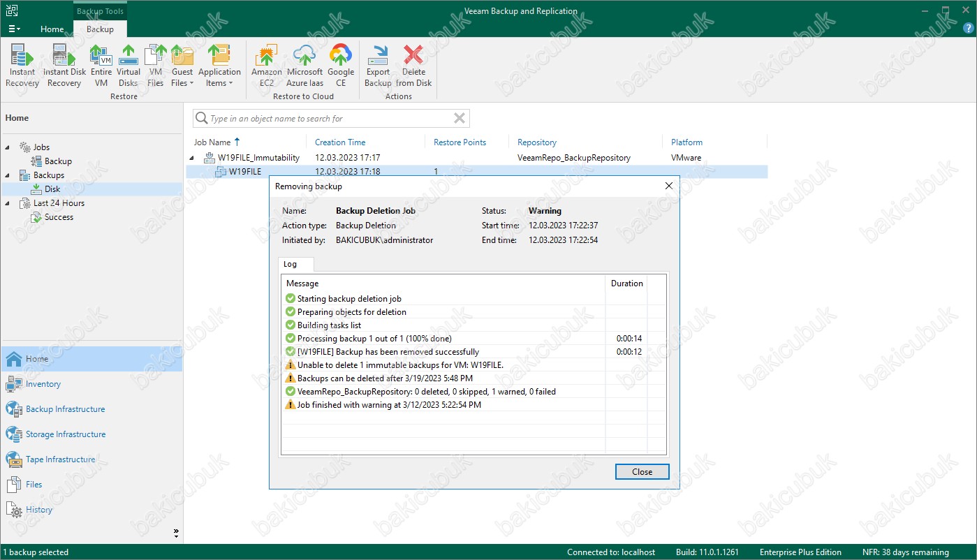Select the Backup ribbon tab
The image size is (977, 560).
click(x=100, y=29)
